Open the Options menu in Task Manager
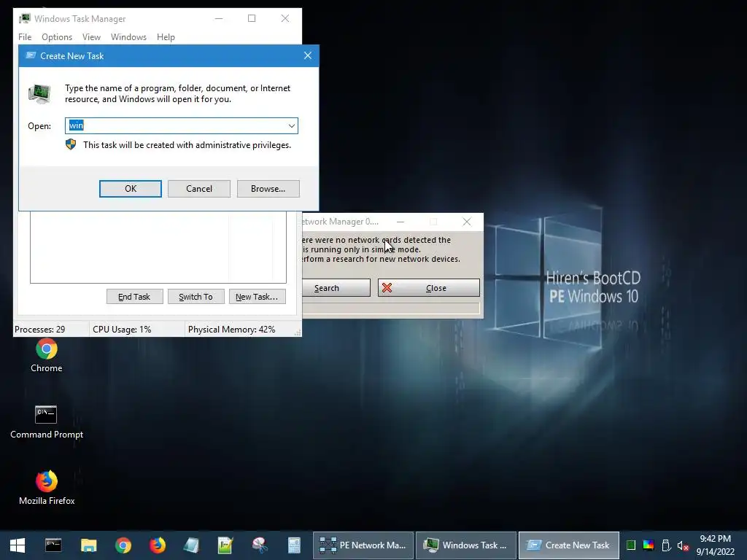Viewport: 747px width, 560px height. pyautogui.click(x=57, y=37)
